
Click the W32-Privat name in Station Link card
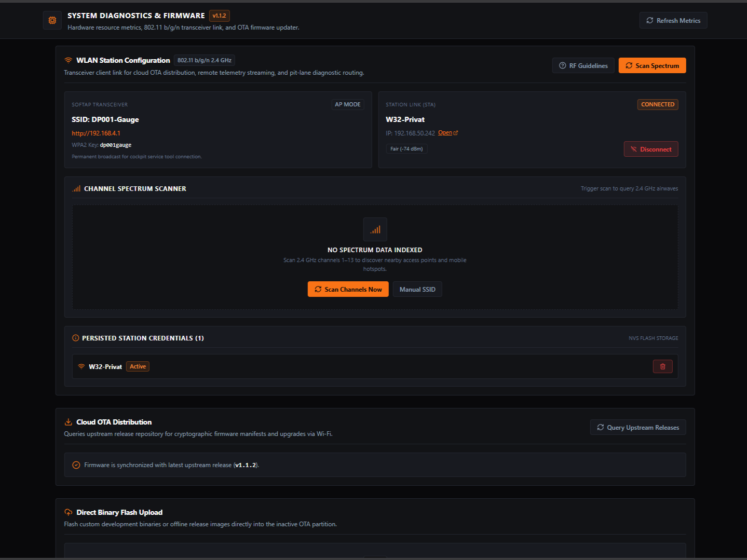pyautogui.click(x=405, y=119)
